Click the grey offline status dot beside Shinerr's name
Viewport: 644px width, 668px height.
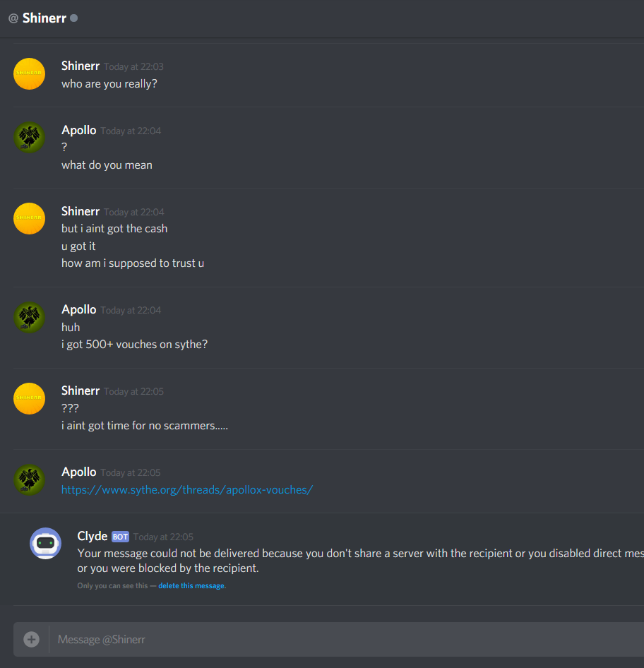pyautogui.click(x=73, y=18)
